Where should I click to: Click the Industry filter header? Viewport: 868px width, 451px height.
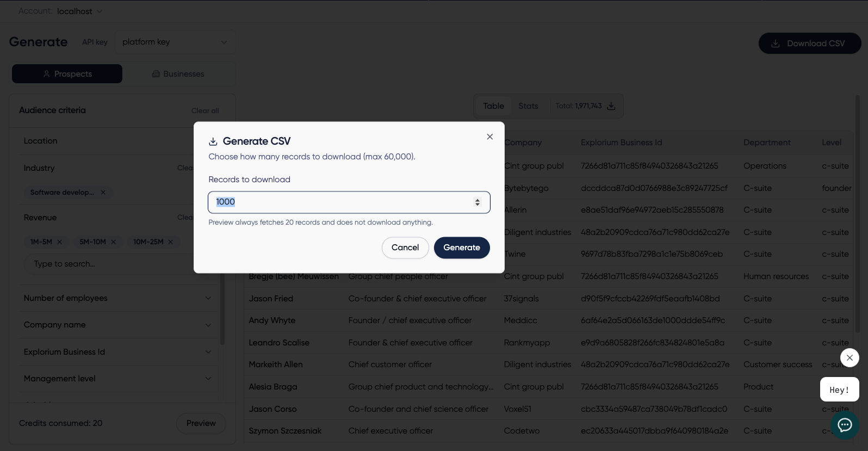click(39, 168)
